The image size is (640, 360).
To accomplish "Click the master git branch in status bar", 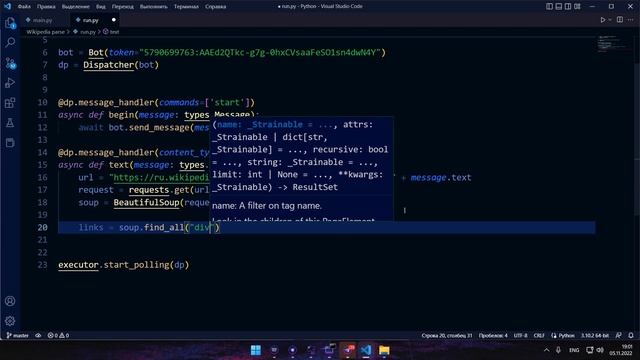I will [x=18, y=336].
